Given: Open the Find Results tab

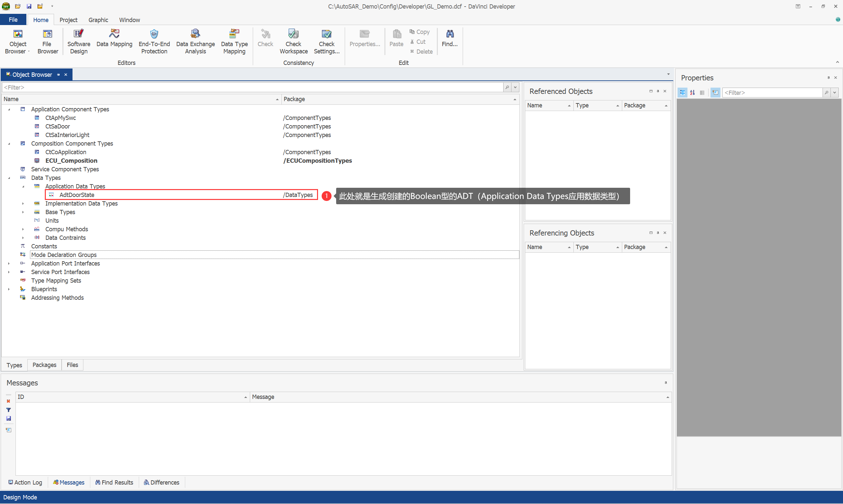Looking at the screenshot, I should coord(114,482).
